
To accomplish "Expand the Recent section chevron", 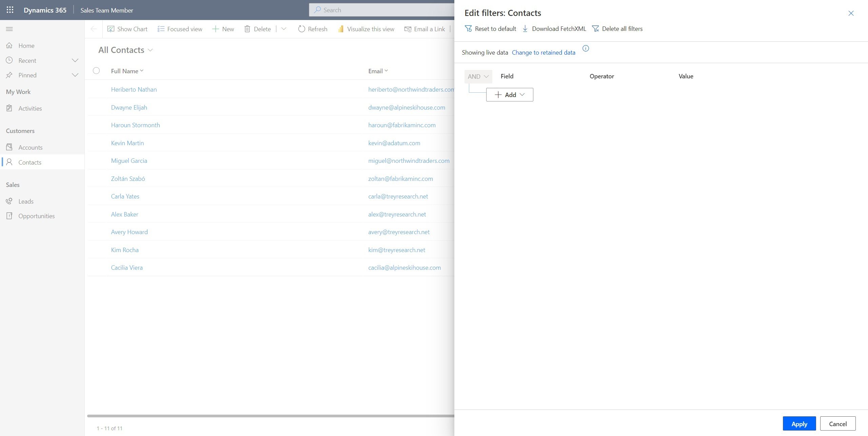I will (75, 60).
